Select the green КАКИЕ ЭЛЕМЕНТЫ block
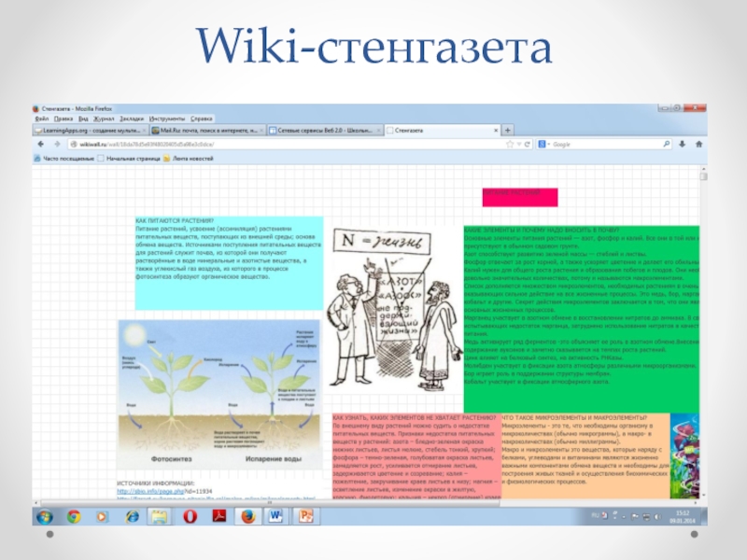Image resolution: width=747 pixels, height=560 pixels. 581,319
